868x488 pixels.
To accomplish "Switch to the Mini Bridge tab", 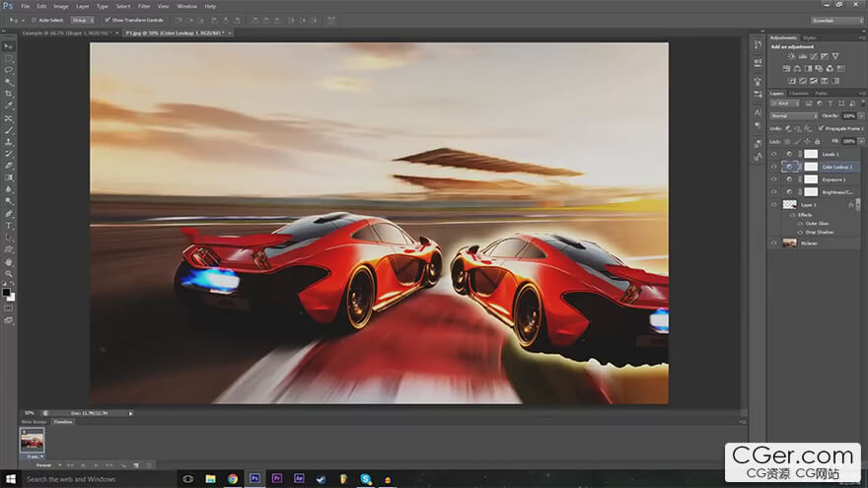I will pyautogui.click(x=34, y=422).
